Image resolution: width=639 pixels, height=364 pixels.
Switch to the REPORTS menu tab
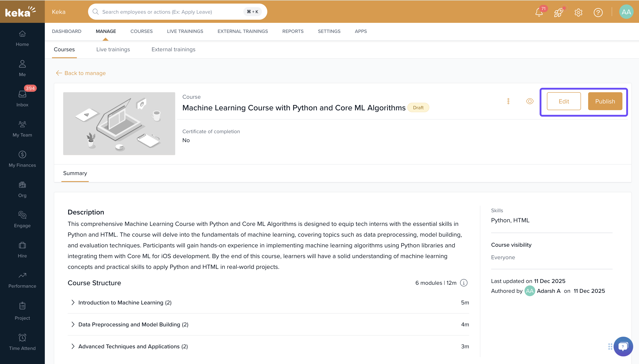click(x=293, y=31)
